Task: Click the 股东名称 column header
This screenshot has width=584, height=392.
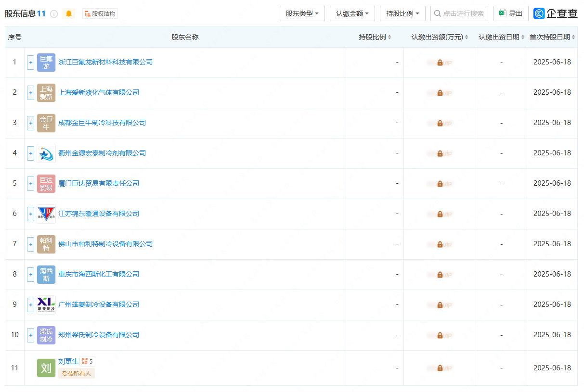Action: tap(185, 37)
